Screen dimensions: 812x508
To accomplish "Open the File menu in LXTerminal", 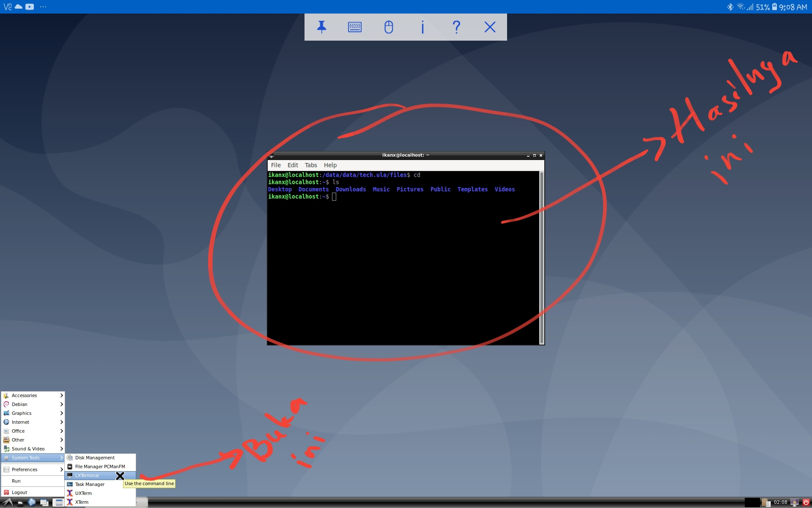I will click(276, 165).
